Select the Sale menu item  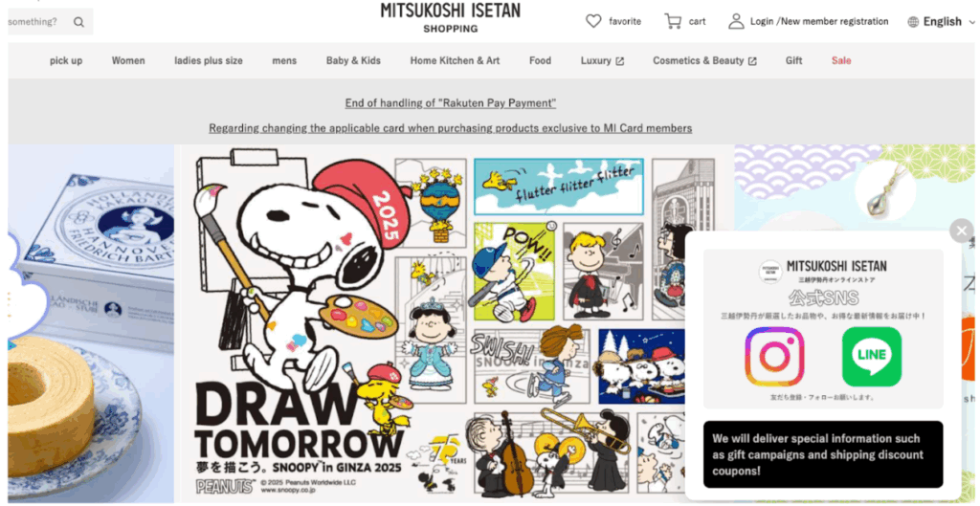point(841,60)
